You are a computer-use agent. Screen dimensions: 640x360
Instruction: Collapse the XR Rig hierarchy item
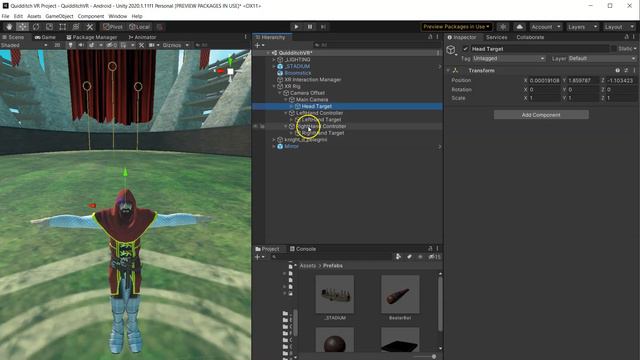coord(274,86)
